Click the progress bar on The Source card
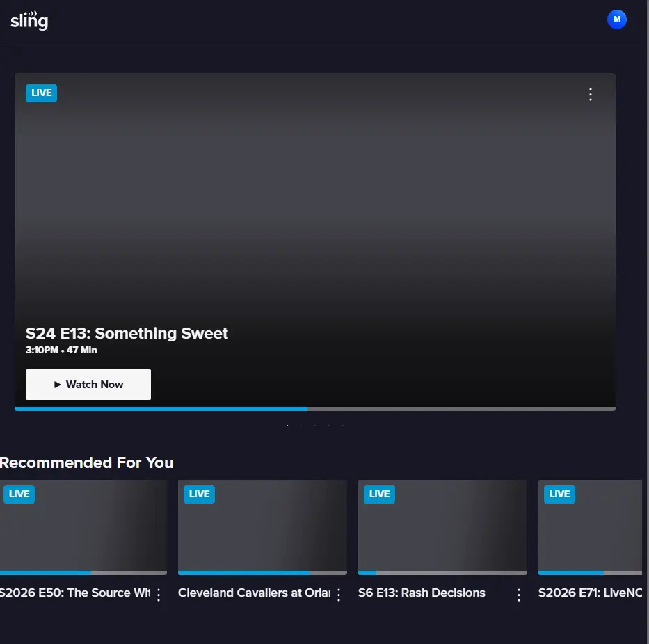The image size is (649, 644). (x=83, y=573)
